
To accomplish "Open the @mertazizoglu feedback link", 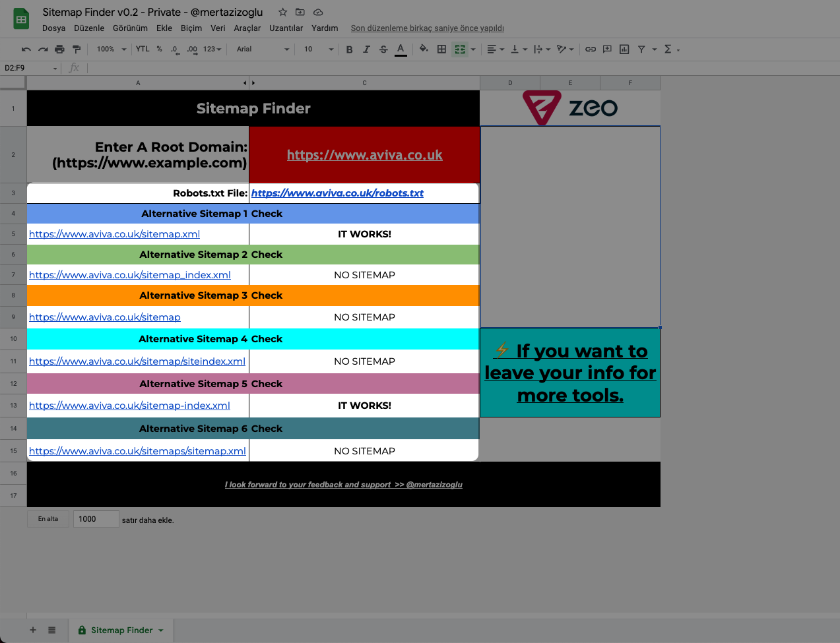I will [343, 485].
